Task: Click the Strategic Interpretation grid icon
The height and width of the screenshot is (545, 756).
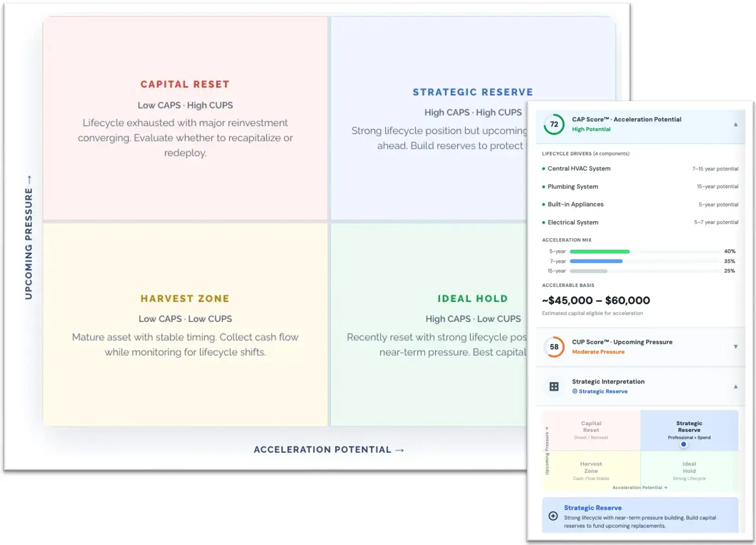Action: [x=554, y=387]
